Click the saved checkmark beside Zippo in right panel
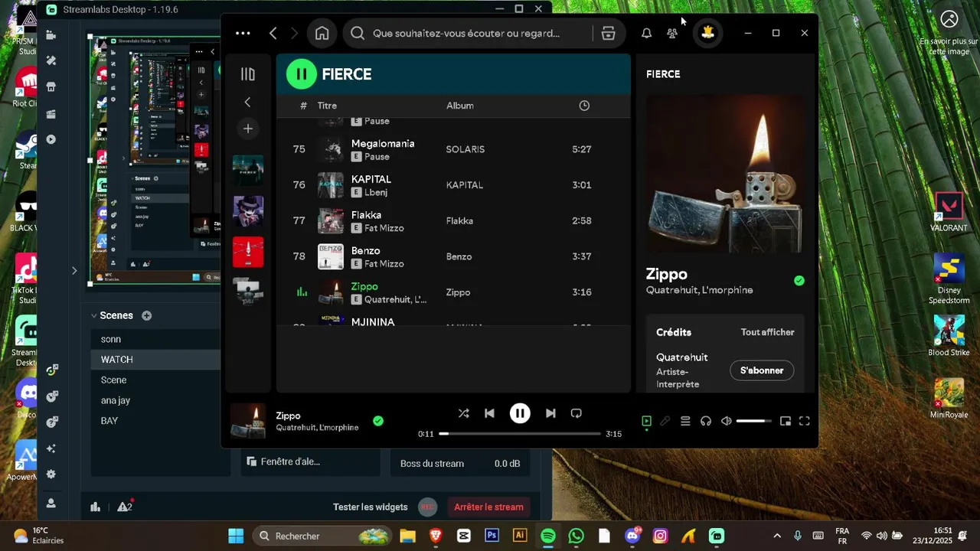The height and width of the screenshot is (551, 980). tap(799, 281)
